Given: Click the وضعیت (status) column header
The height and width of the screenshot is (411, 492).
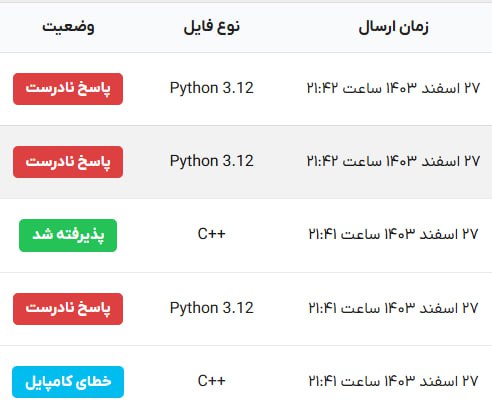Looking at the screenshot, I should pos(68,27).
